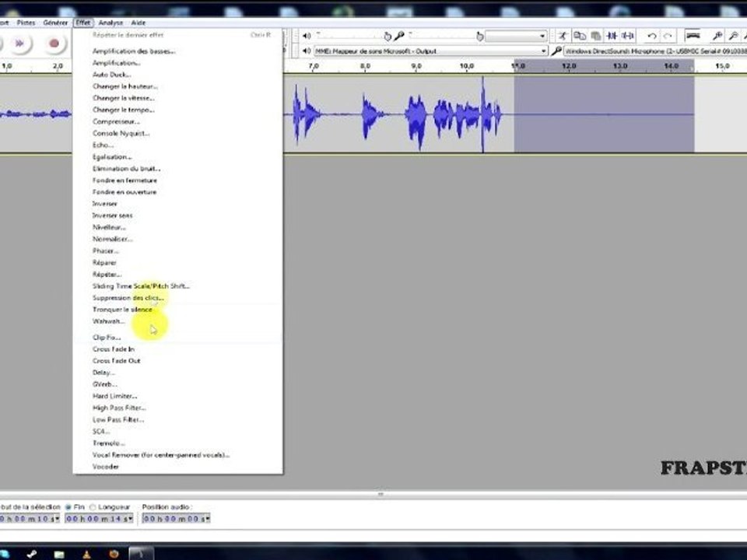Choose Wahwah effect

tap(177, 321)
